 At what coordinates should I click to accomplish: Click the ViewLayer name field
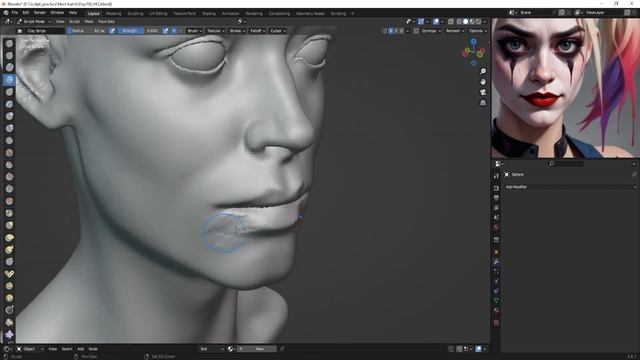coord(603,13)
